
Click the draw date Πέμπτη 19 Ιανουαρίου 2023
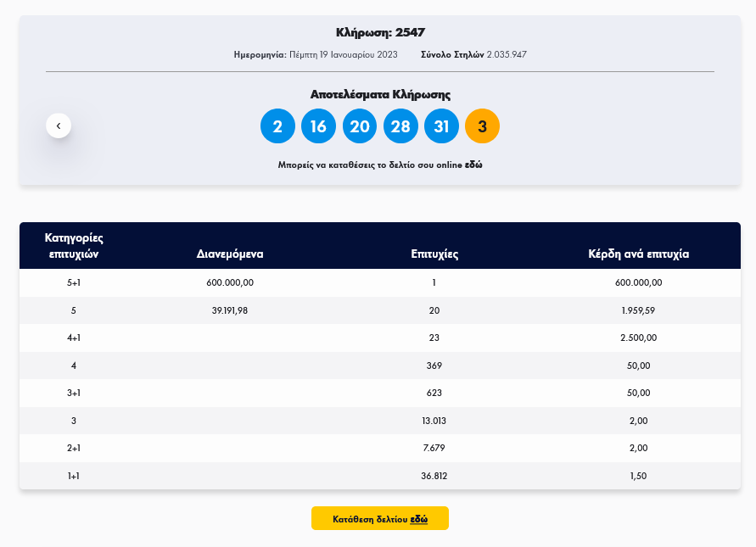tap(344, 54)
